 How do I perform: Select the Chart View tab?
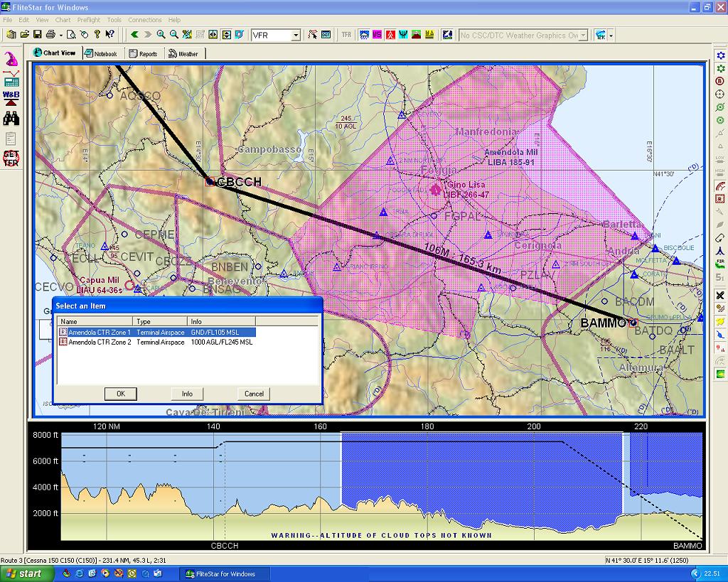(x=55, y=53)
